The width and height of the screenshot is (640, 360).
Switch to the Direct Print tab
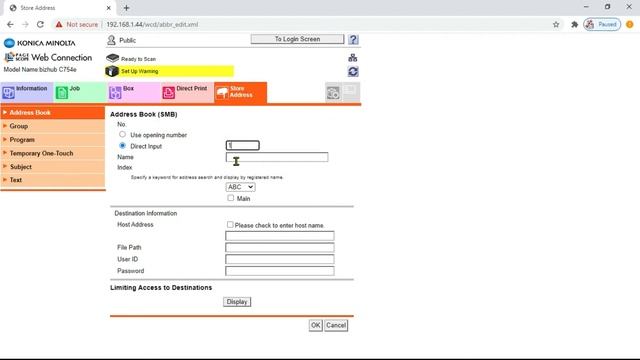[187, 93]
